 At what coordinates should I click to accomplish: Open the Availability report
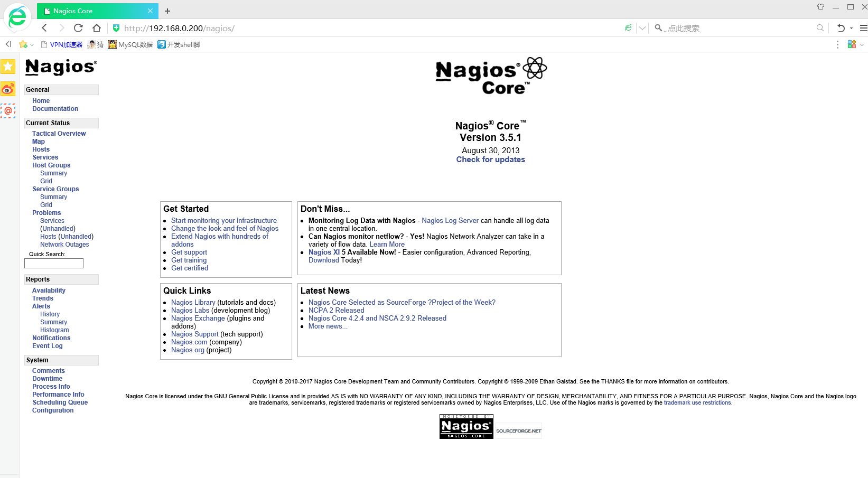[x=49, y=290]
